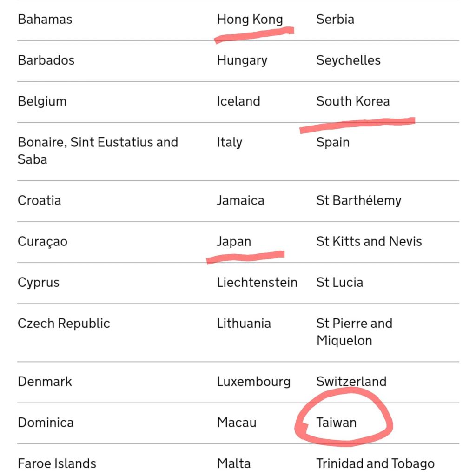Click the Macau table cell

237,423
